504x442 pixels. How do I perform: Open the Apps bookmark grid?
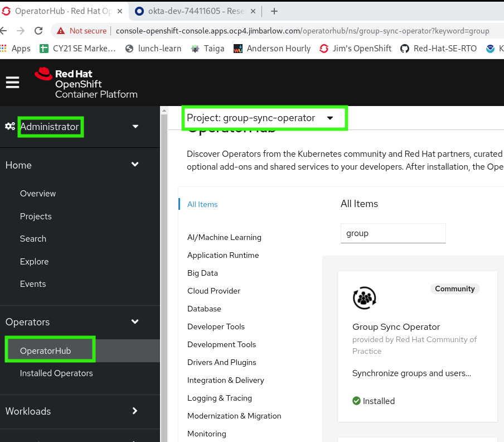(16, 49)
